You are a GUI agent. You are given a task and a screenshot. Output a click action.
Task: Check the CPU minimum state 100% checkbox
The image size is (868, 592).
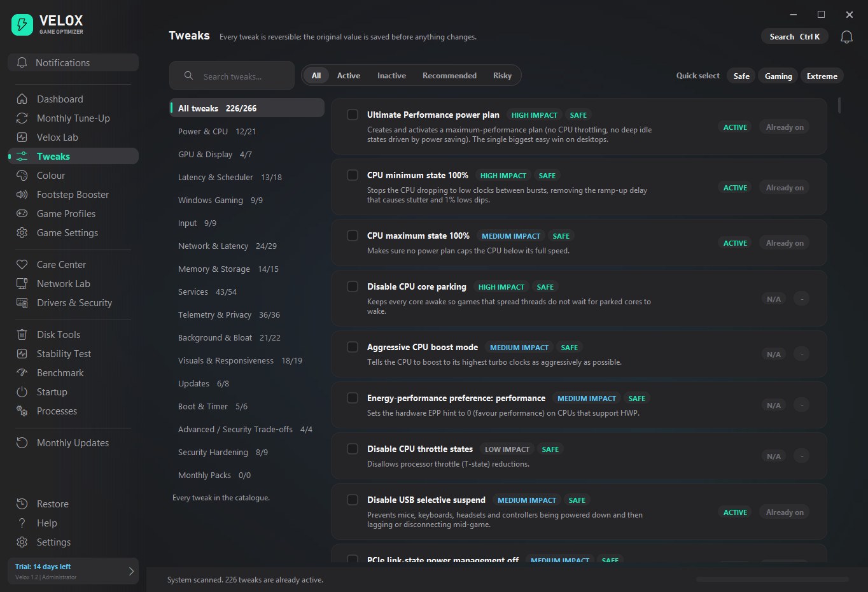coord(353,175)
